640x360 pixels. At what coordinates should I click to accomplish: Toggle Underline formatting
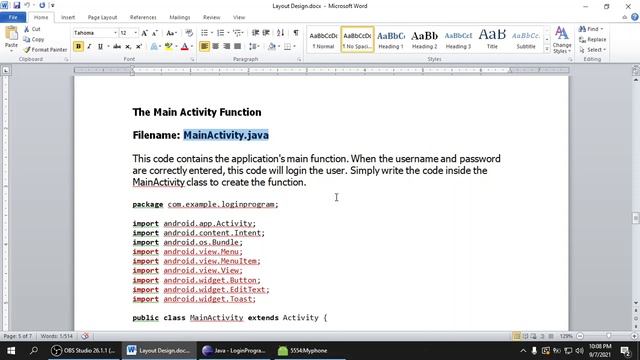point(100,47)
